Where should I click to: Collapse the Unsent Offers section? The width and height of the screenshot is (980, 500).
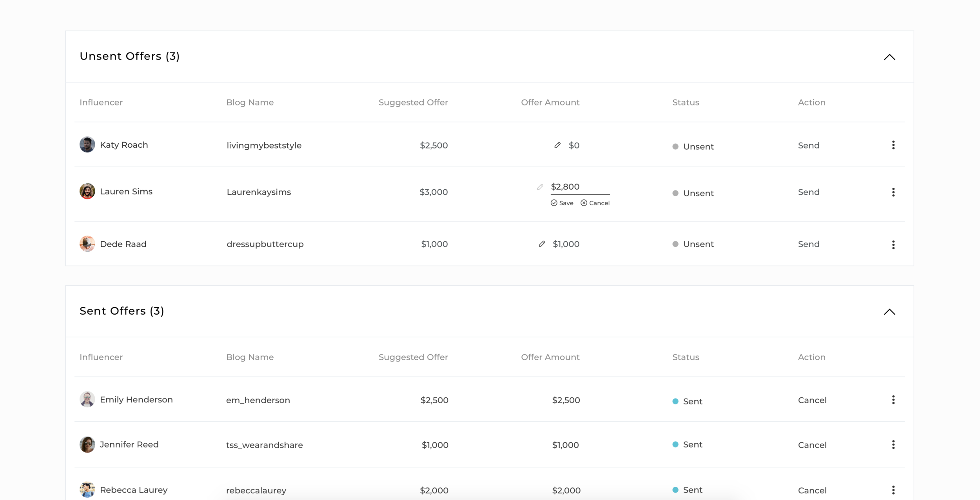889,57
